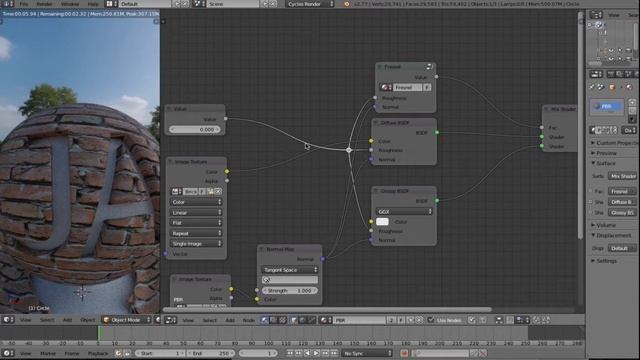Select the texture nodes tree type icon
Image resolution: width=640 pixels, height=360 pixels.
(282, 320)
